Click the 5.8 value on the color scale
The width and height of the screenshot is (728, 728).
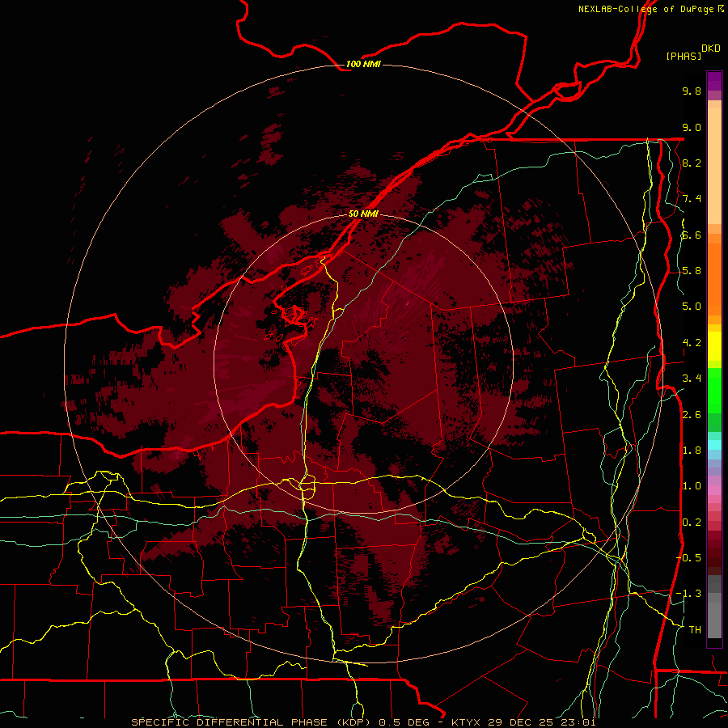[x=692, y=271]
